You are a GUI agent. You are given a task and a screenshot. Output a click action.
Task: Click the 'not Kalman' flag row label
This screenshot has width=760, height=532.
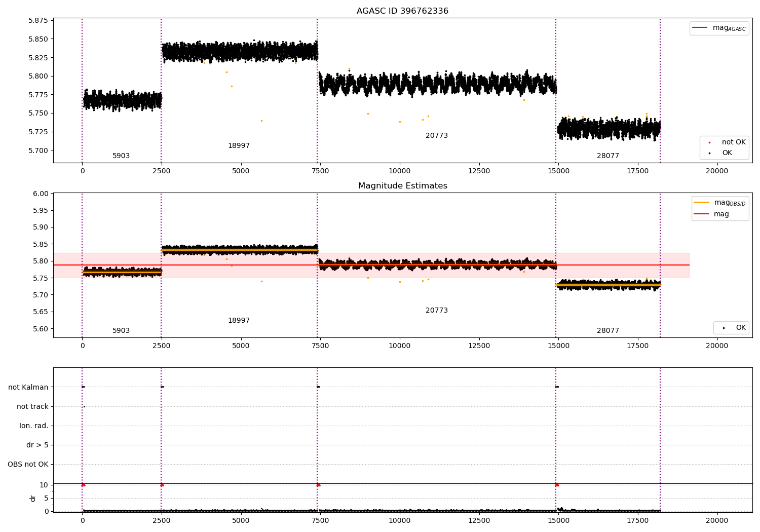coord(28,387)
